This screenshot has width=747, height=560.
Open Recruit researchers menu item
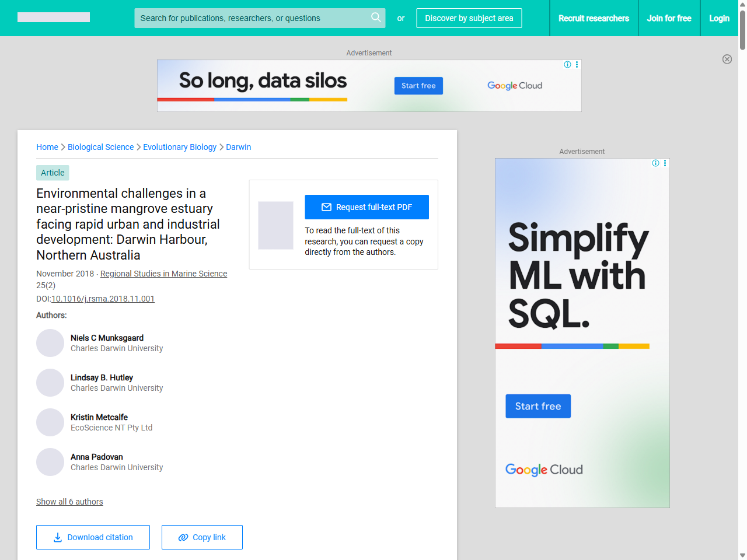point(594,18)
